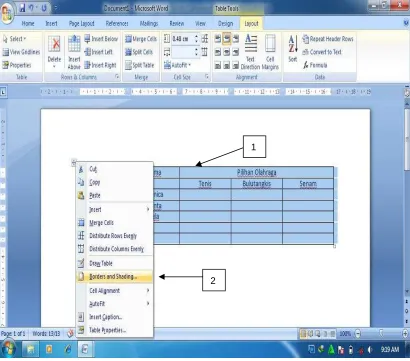Click Cell Margins icon
Viewport: 410px width, 361px height.
click(x=270, y=52)
